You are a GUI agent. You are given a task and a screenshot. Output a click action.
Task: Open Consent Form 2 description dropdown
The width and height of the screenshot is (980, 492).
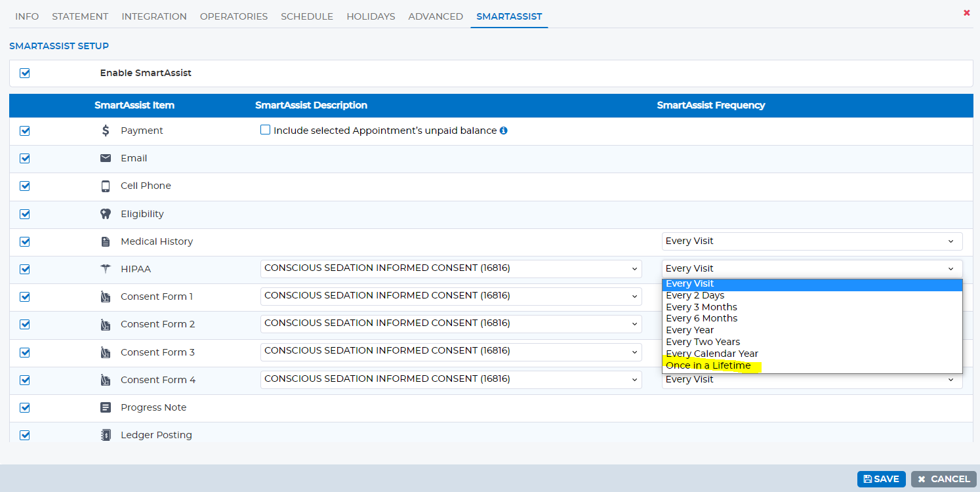(x=451, y=323)
